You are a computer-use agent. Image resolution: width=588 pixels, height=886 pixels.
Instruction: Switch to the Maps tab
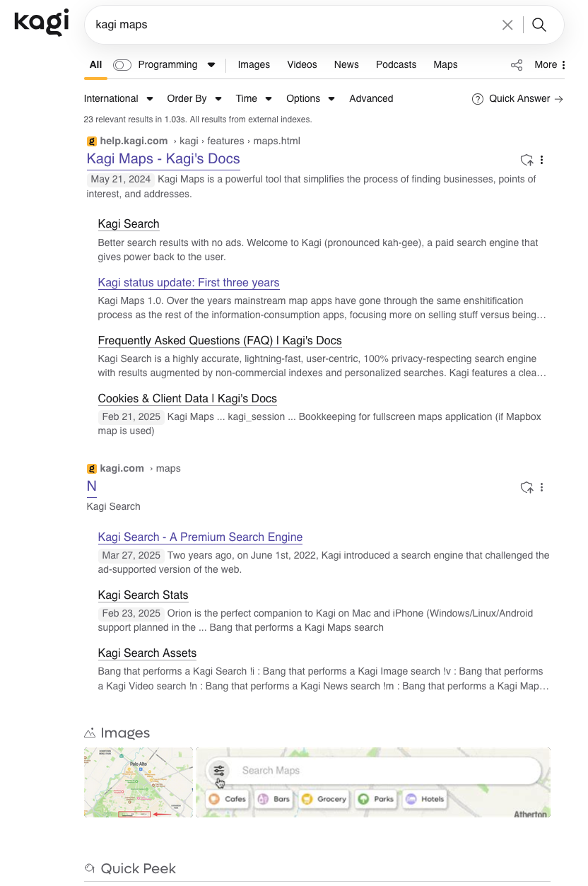[x=445, y=65]
